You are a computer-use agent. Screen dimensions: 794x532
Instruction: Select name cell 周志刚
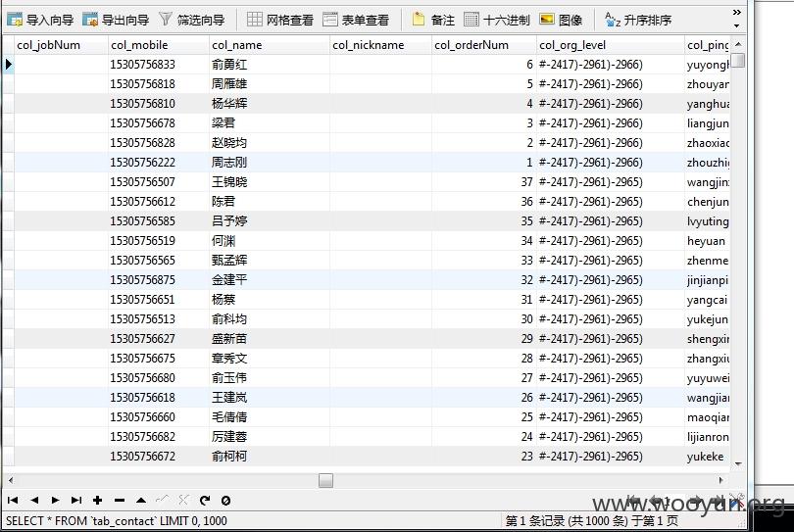(x=270, y=163)
